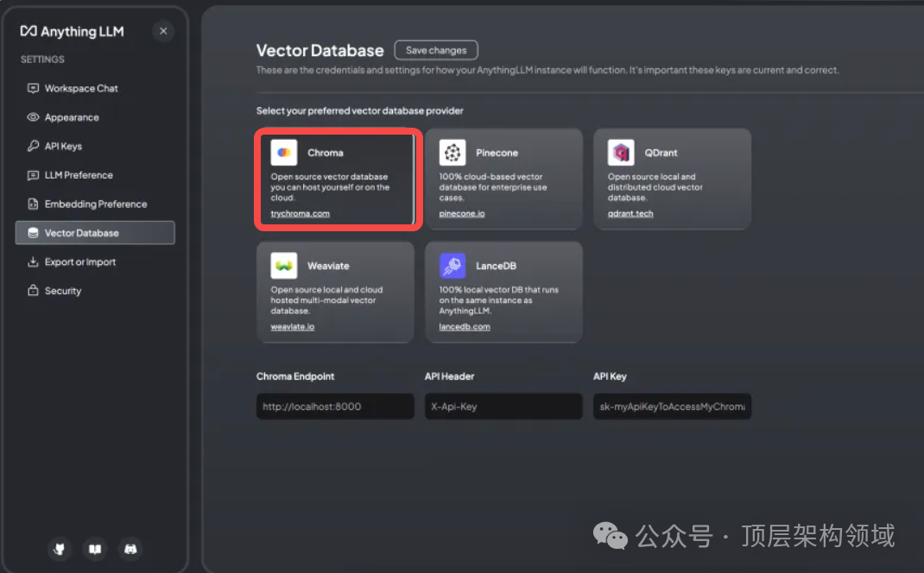
Task: Click the Chroma logo icon
Action: pos(283,153)
